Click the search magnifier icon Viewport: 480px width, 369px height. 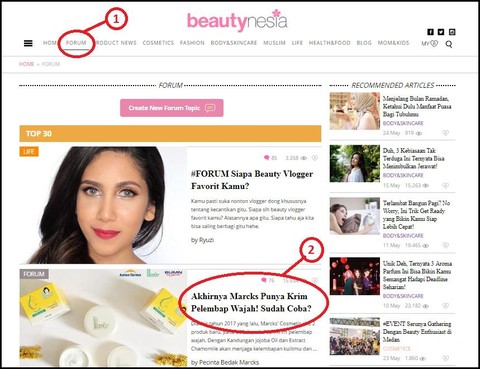[x=449, y=44]
